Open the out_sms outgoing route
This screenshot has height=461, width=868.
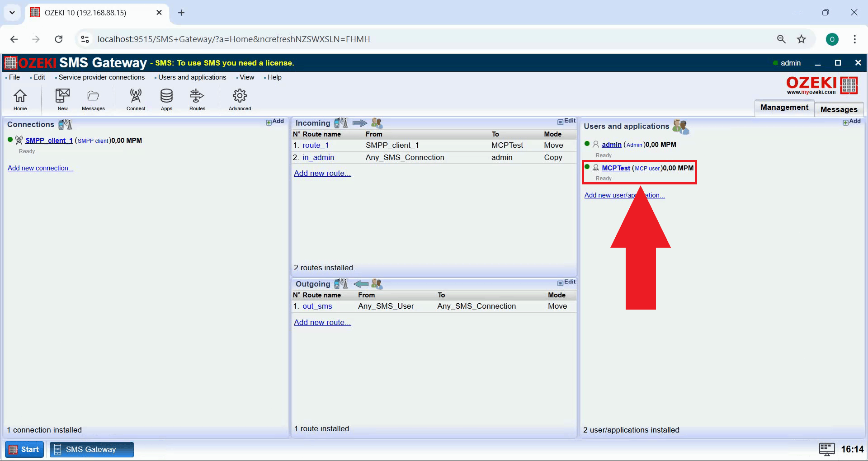(x=317, y=306)
